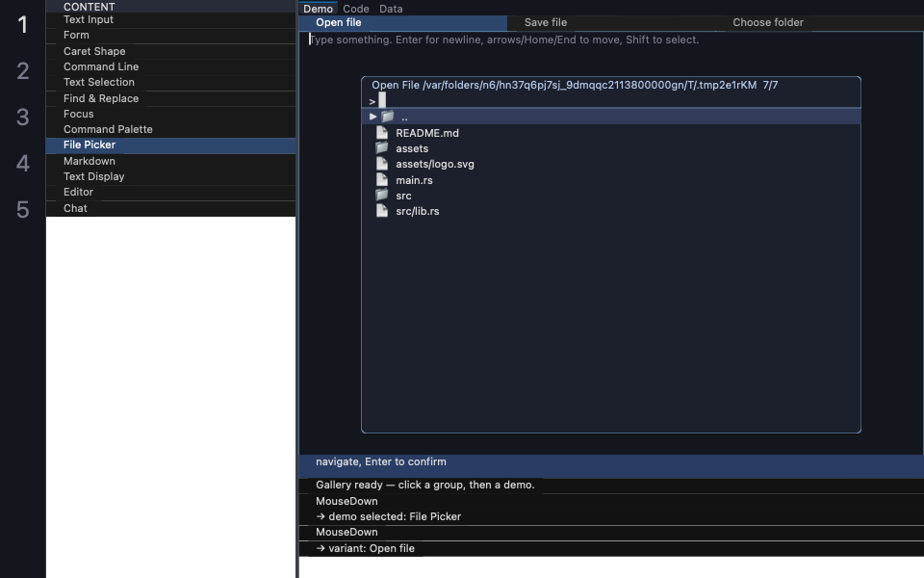
Task: Select the Chat demo
Action: tap(171, 208)
